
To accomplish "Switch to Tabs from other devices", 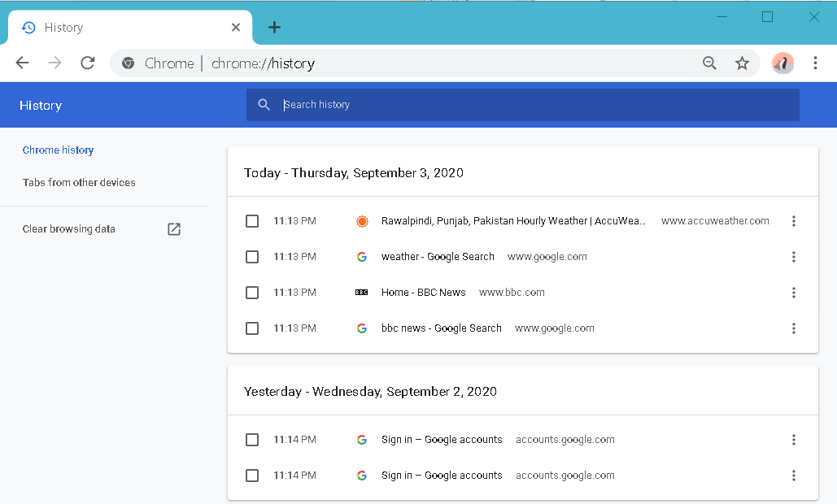I will point(79,183).
